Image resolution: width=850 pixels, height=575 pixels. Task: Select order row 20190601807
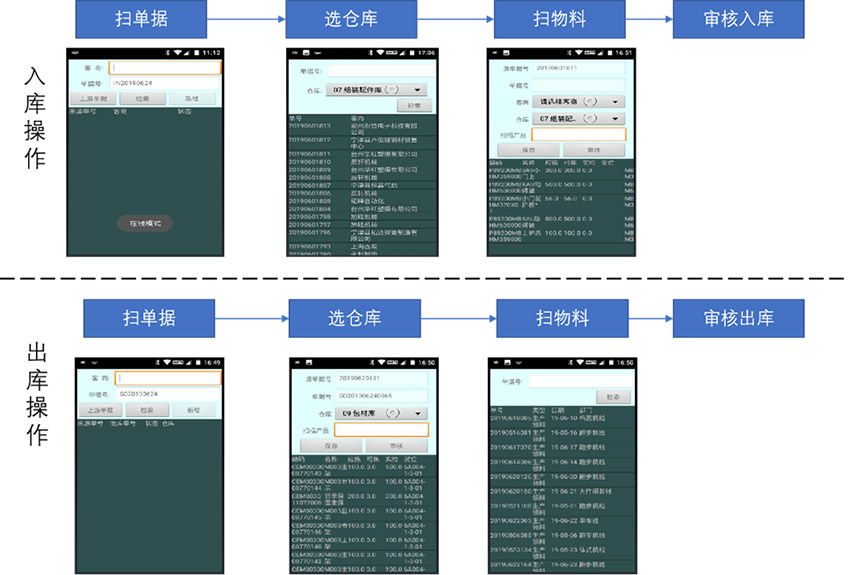(362, 185)
